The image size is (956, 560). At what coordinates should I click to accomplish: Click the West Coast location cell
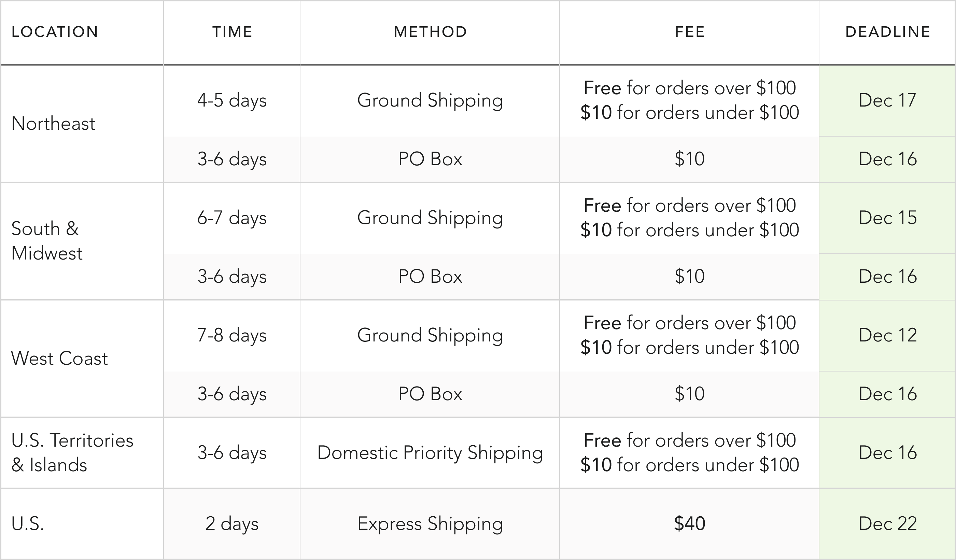pyautogui.click(x=59, y=359)
